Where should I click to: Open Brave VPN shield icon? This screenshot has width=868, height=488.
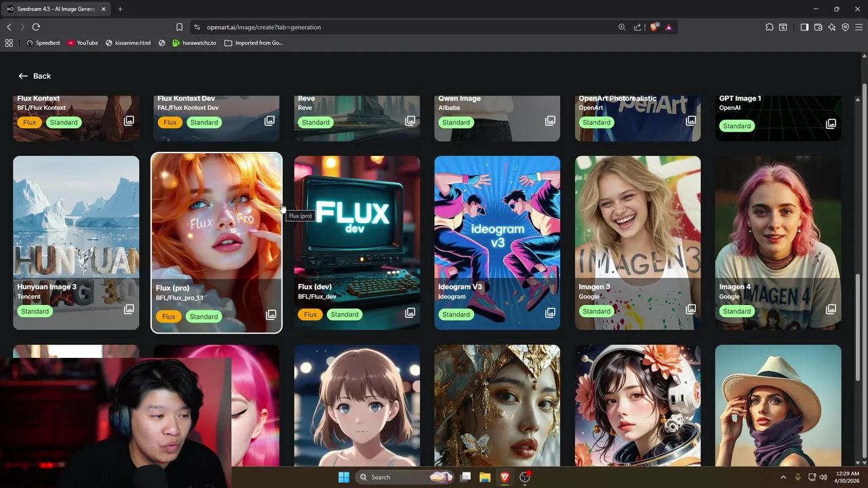846,27
